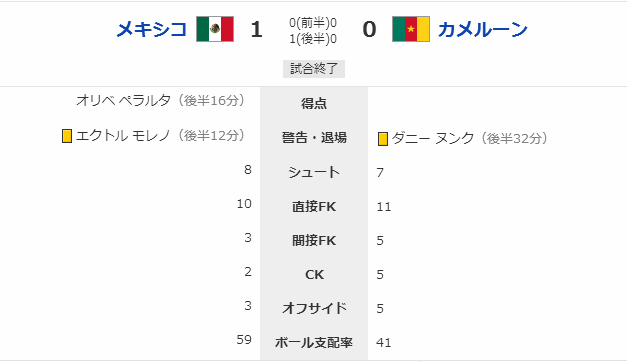Click the 警告・退場 row header

[314, 138]
